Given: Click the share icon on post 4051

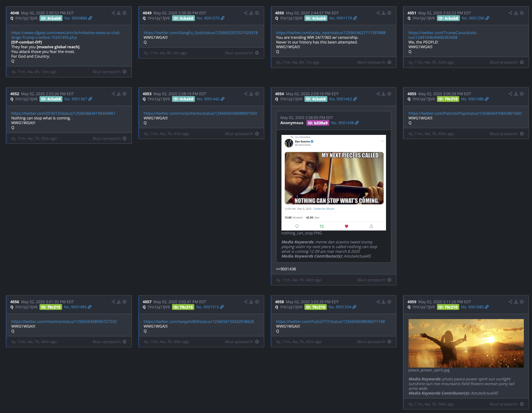Looking at the screenshot, I should click(x=510, y=13).
